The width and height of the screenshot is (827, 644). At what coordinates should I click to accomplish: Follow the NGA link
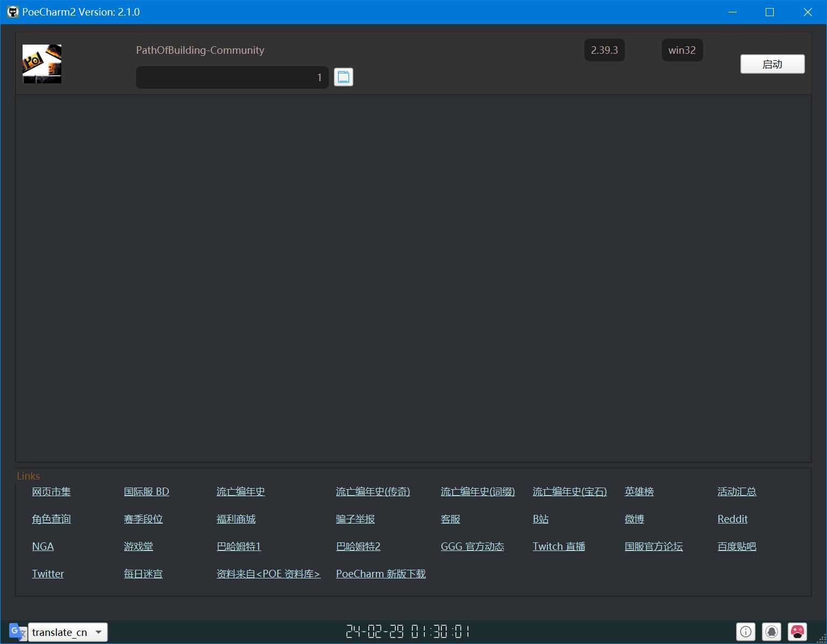(42, 546)
